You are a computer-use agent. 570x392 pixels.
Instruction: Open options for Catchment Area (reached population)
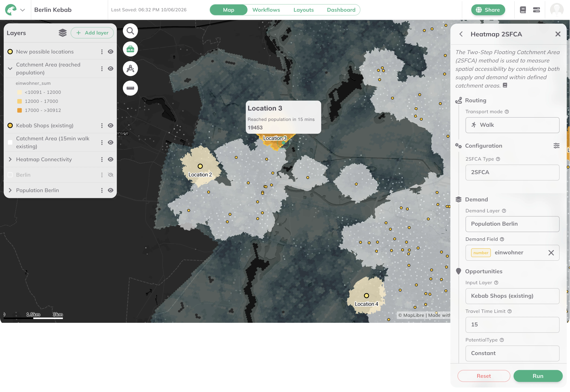(x=102, y=69)
